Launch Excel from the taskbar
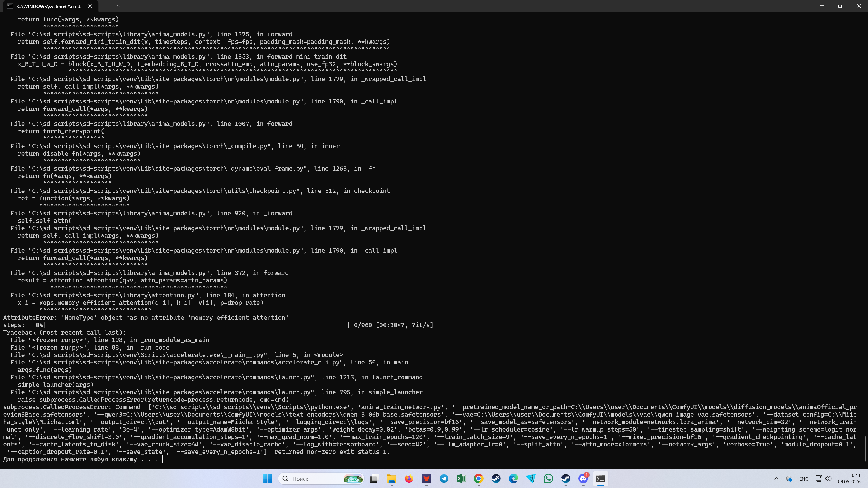 pos(461,479)
